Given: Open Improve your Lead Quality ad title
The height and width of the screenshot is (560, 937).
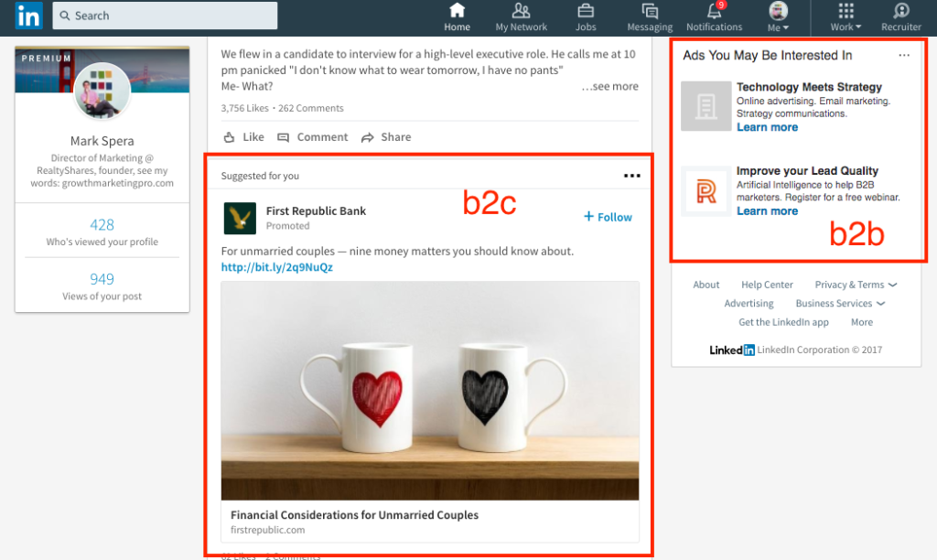Looking at the screenshot, I should (x=807, y=171).
